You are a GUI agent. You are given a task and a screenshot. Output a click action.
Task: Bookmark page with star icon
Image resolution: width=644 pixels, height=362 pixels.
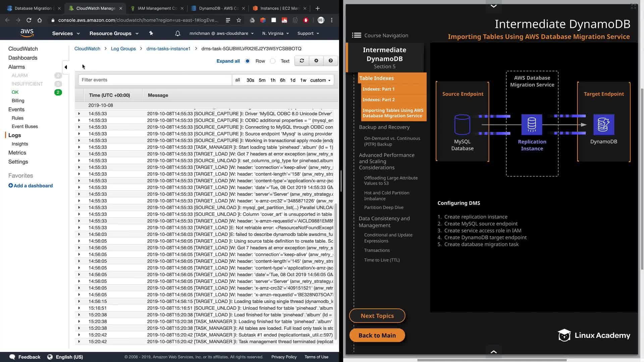[x=238, y=20]
